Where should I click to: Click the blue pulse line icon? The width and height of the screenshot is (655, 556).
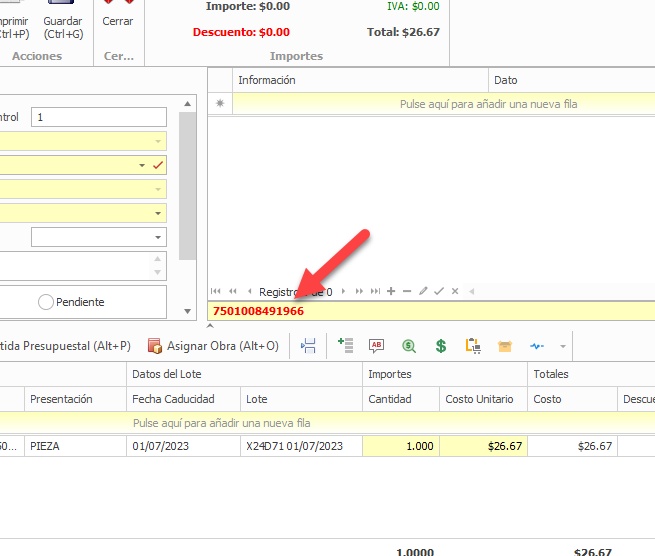point(537,346)
